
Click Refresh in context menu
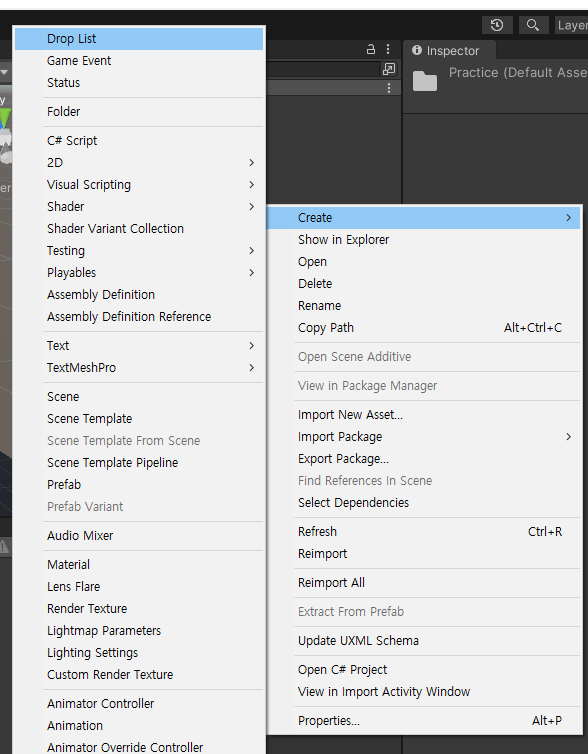click(424, 532)
